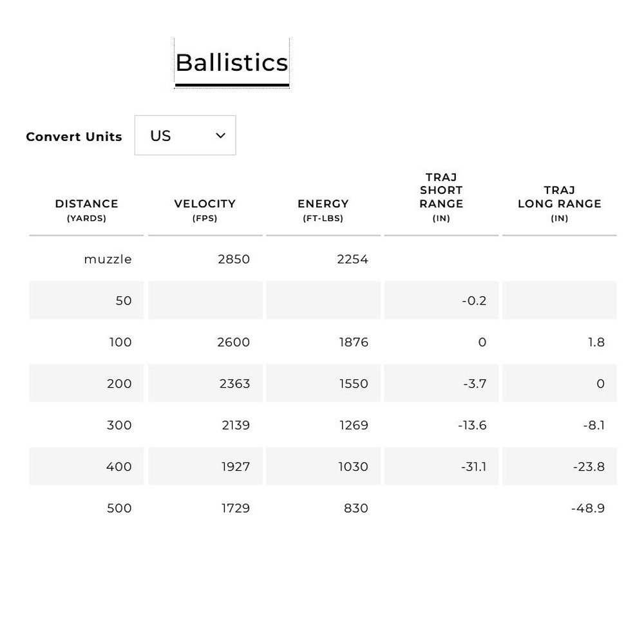
Task: Click the muzzle energy value 2254
Action: 352,259
